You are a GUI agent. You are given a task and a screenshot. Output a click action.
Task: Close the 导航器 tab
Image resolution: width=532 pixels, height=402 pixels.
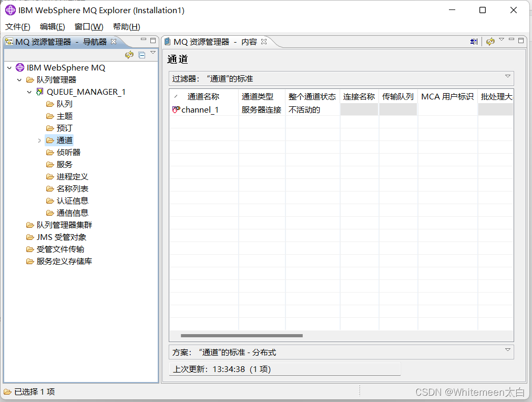114,42
